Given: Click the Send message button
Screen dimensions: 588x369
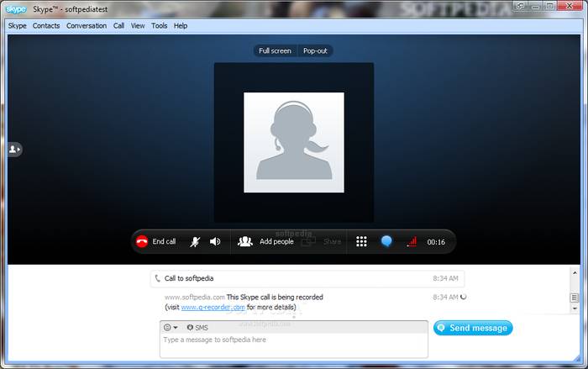Looking at the screenshot, I should pos(473,328).
